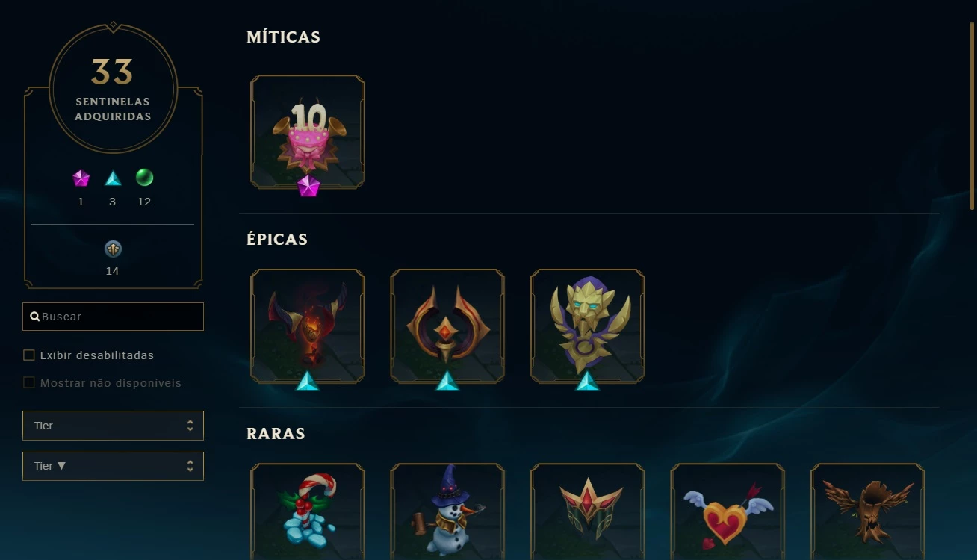Click the magnifier icon in the search box
The image size is (977, 560).
coord(35,317)
